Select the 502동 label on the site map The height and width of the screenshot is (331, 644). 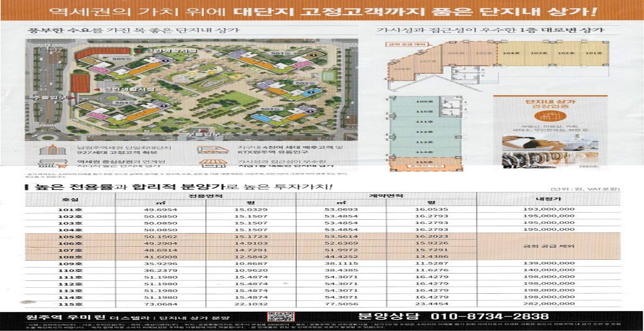[x=302, y=83]
